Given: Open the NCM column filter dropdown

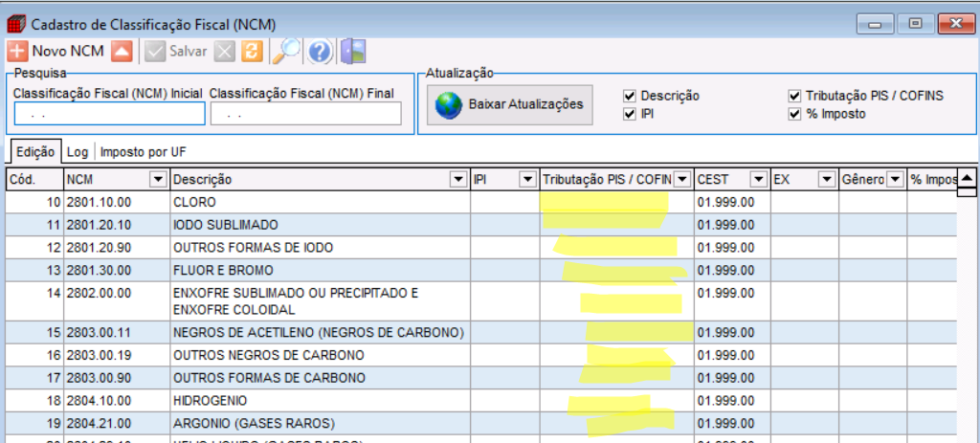Looking at the screenshot, I should tap(158, 180).
